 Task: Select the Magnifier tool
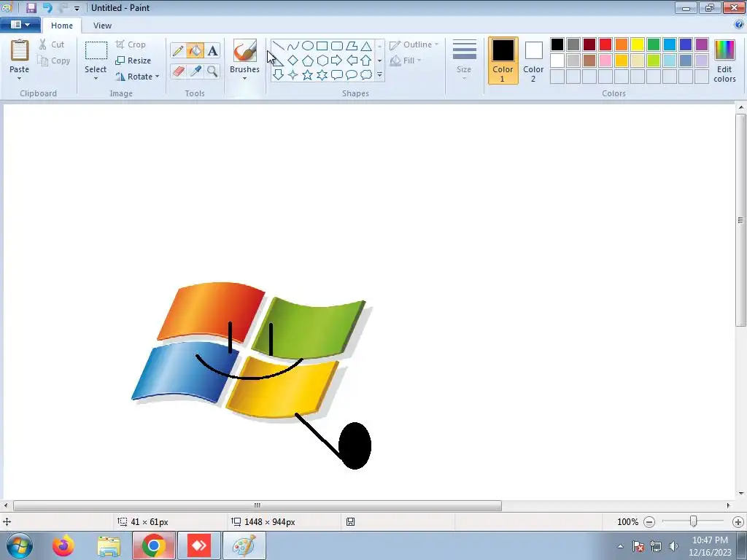pos(212,71)
